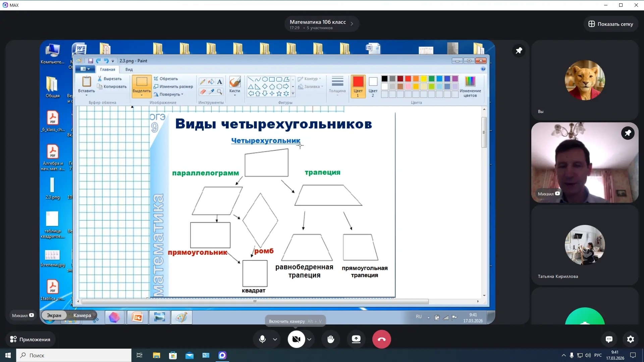End the call with red hang-up button
The height and width of the screenshot is (362, 644).
pos(381,339)
